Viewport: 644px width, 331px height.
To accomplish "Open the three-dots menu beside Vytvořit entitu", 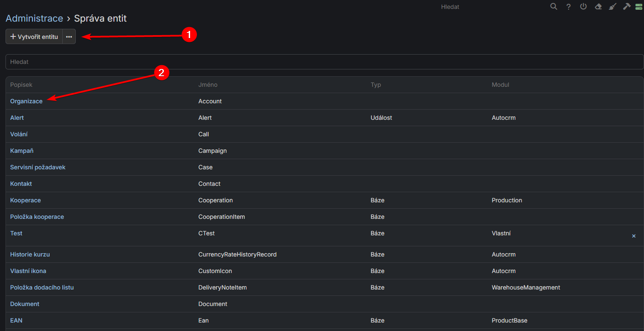I will click(x=69, y=37).
